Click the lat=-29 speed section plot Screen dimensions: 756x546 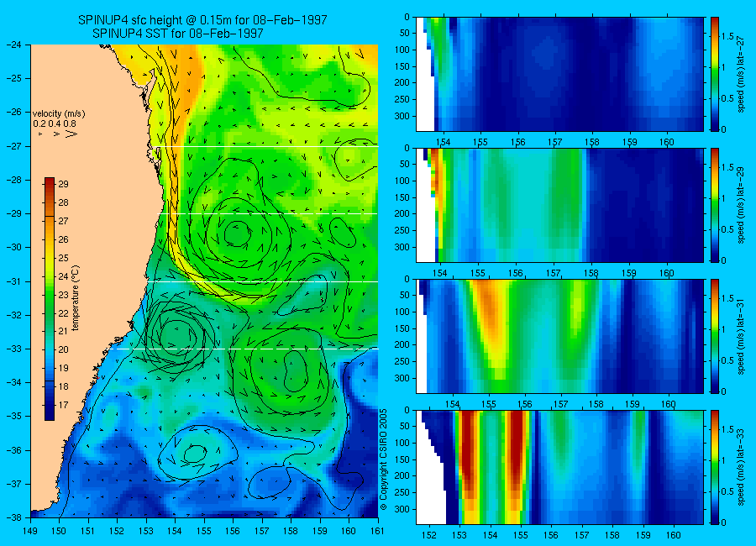559,205
